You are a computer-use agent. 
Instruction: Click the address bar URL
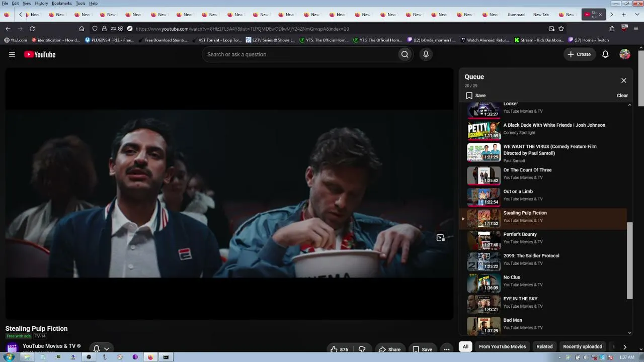click(242, 29)
